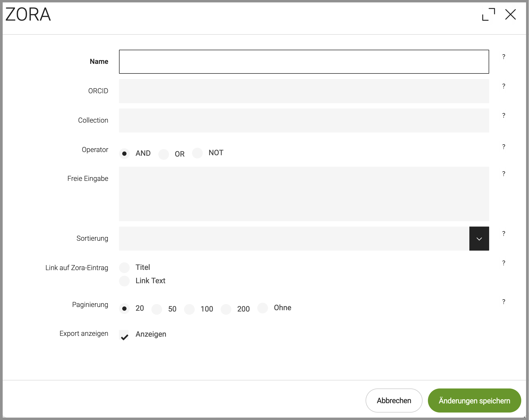Open the ORCID field help question mark
This screenshot has width=529, height=420.
point(504,86)
